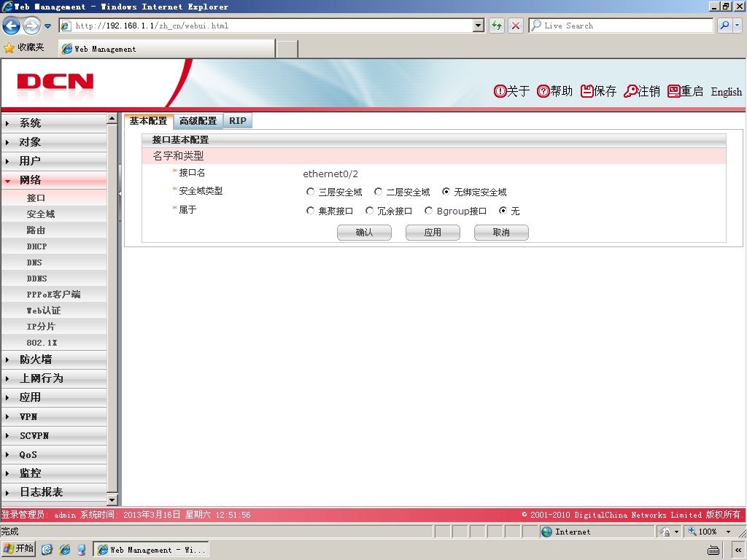
Task: Collapse the 网络 menu section
Action: pyautogui.click(x=54, y=180)
